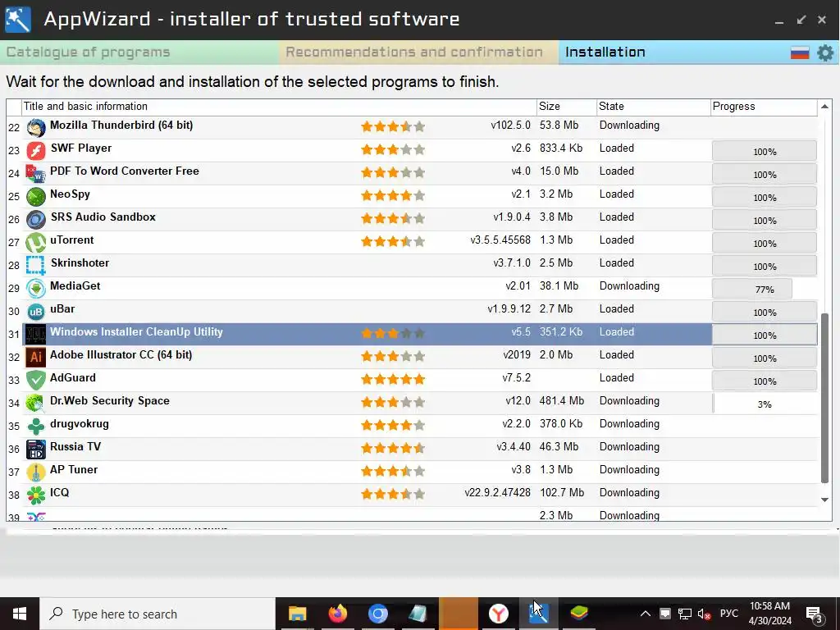
Task: Select the drugvokrug row title
Action: (x=80, y=424)
